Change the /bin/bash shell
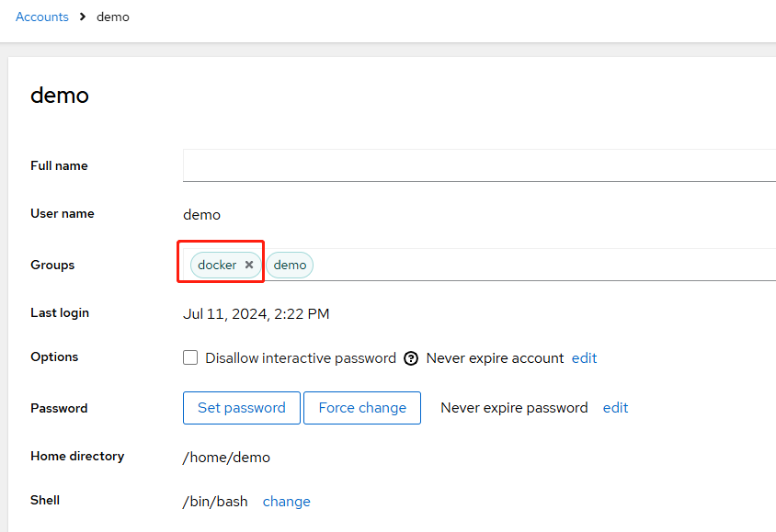This screenshot has height=532, width=776. [286, 501]
